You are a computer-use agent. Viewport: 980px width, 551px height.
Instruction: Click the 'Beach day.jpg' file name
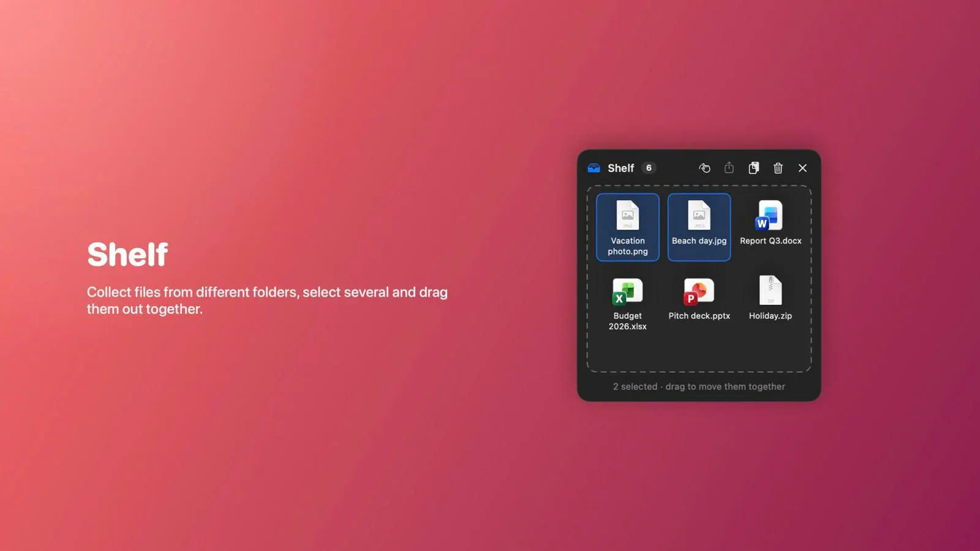click(699, 241)
